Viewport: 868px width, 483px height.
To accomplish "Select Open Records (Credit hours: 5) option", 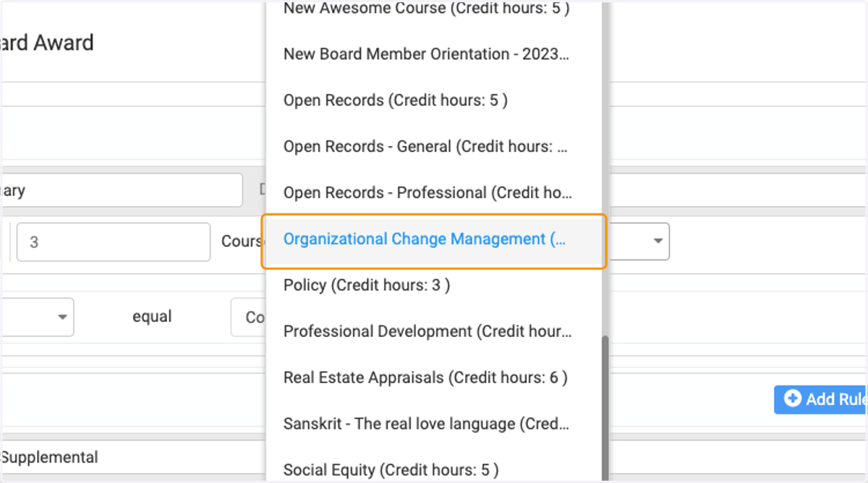I will (433, 101).
